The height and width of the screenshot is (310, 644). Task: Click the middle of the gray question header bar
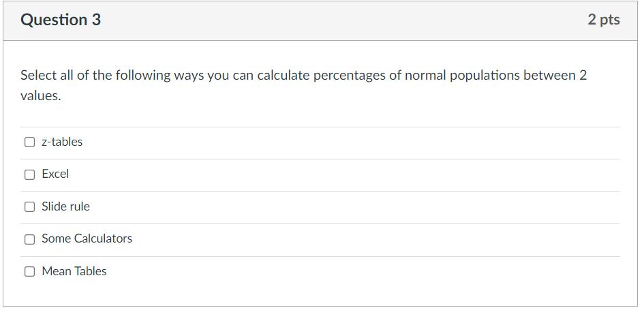[x=320, y=20]
